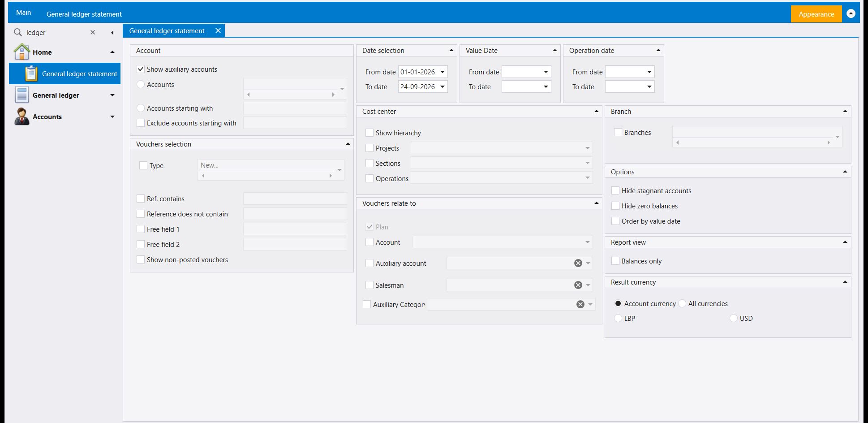The width and height of the screenshot is (868, 423).
Task: Close the General ledger statement tab
Action: coord(218,30)
